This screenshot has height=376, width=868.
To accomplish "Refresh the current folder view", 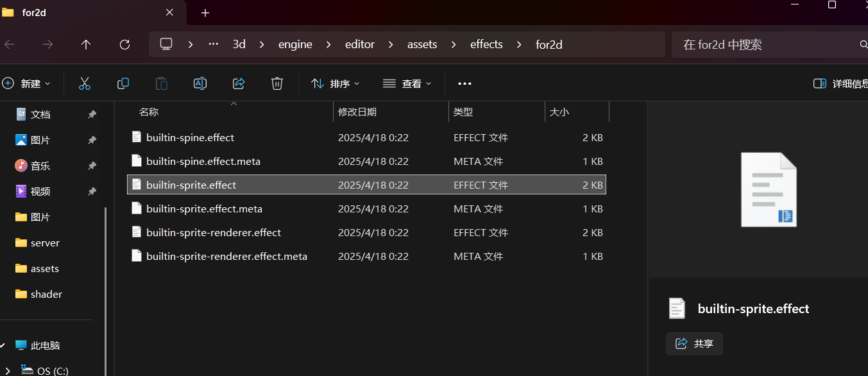I will tap(125, 44).
